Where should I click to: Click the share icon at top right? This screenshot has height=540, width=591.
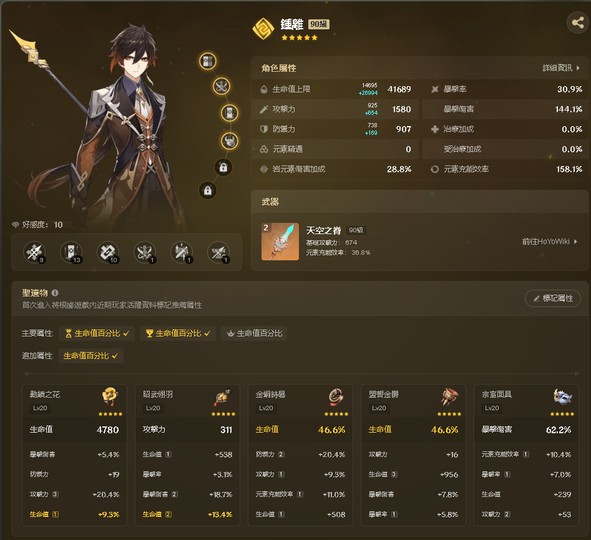click(577, 23)
